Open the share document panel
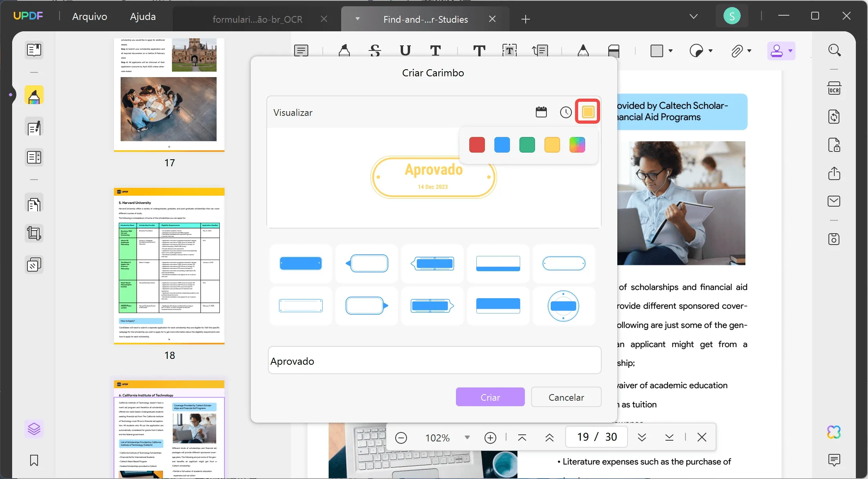 tap(834, 174)
